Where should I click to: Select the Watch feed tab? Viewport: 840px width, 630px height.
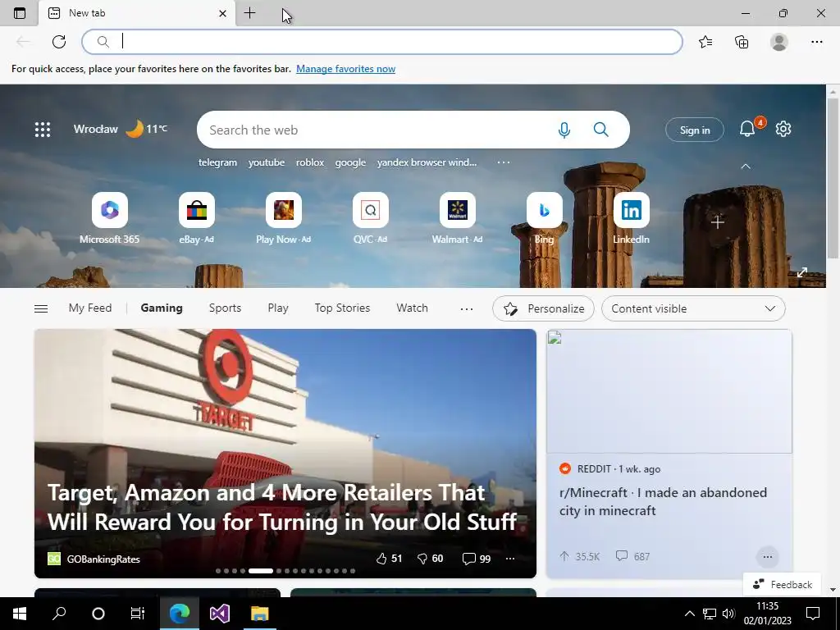412,308
